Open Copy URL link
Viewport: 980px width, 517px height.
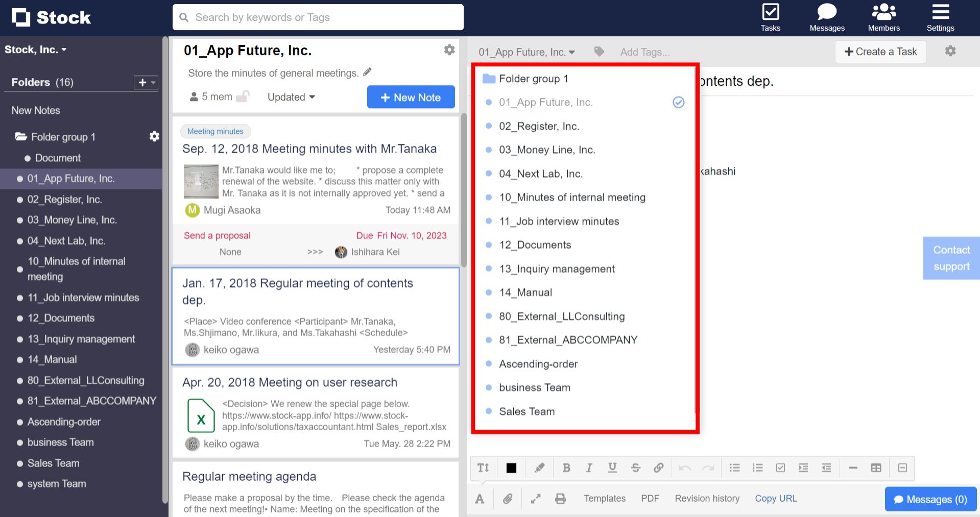point(775,499)
